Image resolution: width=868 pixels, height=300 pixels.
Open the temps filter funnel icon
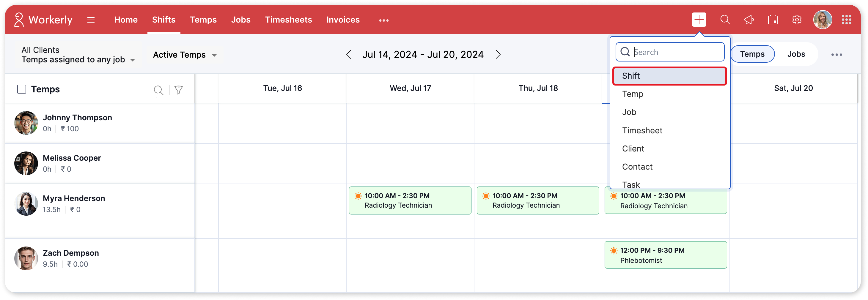(179, 90)
